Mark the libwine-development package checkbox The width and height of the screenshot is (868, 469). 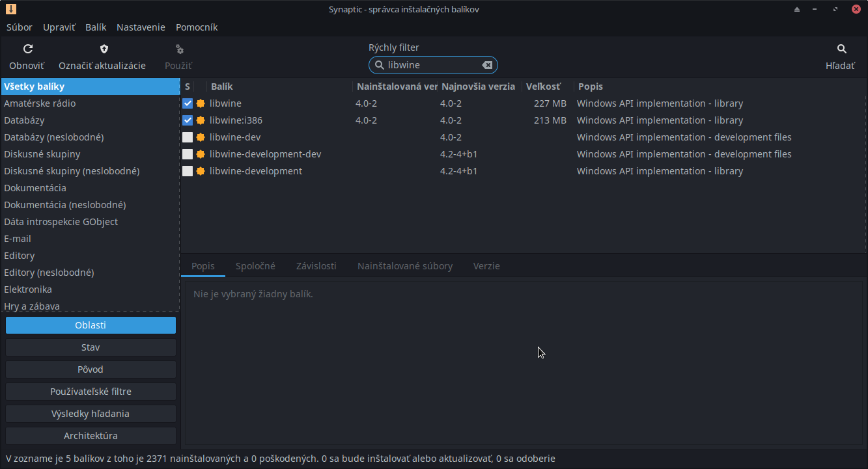click(x=188, y=171)
